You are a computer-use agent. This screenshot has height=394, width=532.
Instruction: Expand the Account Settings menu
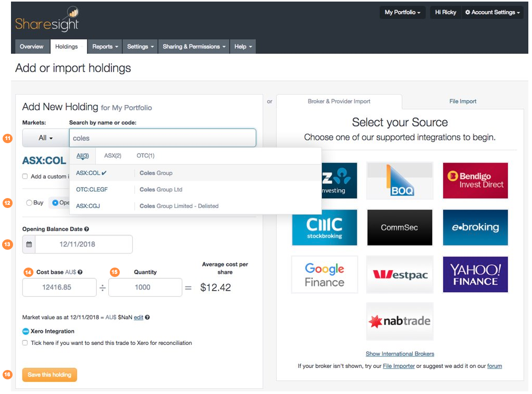pos(492,12)
